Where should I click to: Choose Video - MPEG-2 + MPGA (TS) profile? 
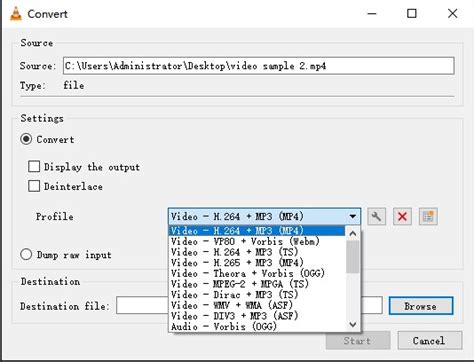257,284
